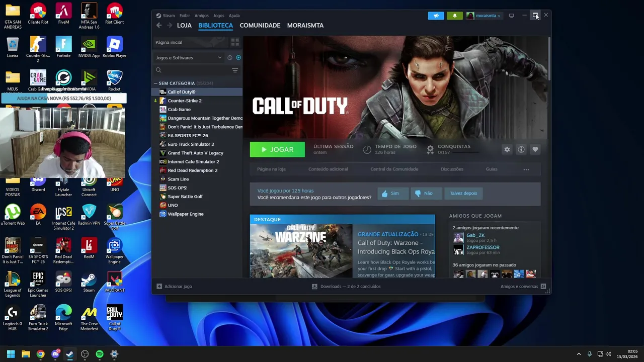Open Google Chrome from the taskbar
The height and width of the screenshot is (362, 644).
coord(40,354)
